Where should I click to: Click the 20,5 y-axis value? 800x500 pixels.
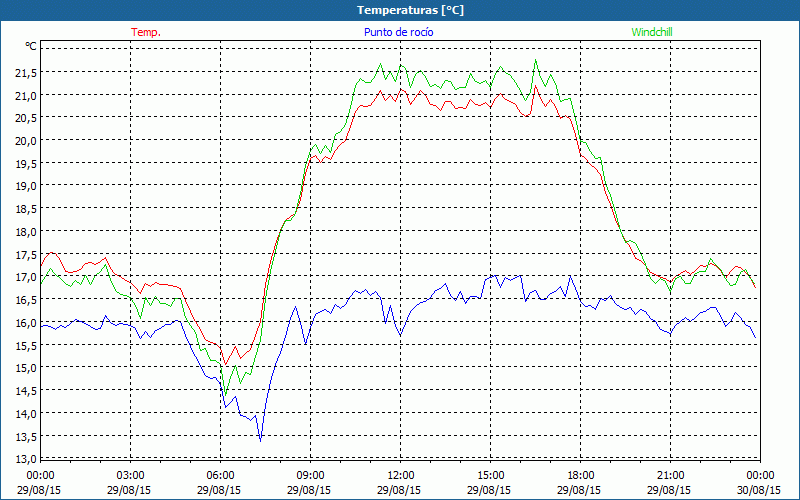(26, 118)
